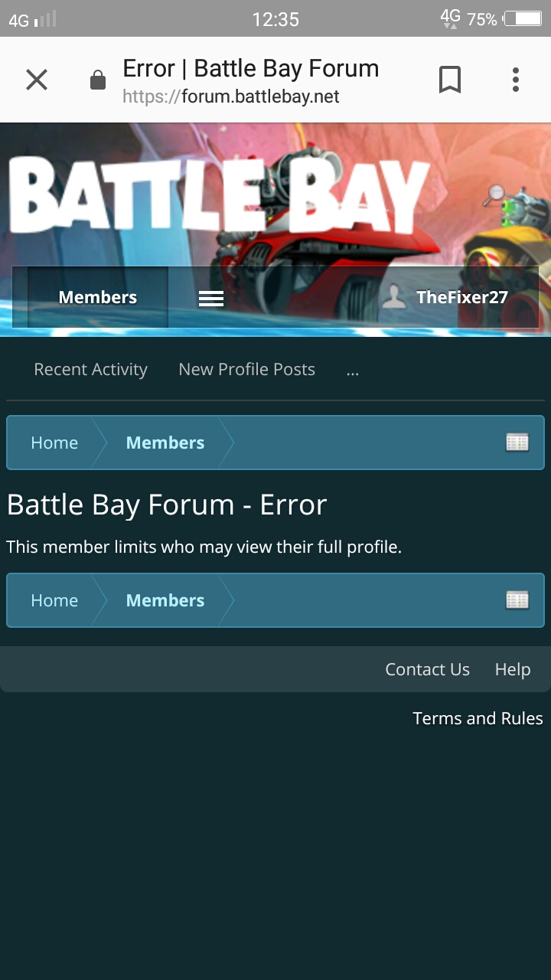Open forum search via magnifying glass icon
Image resolution: width=551 pixels, height=980 pixels.
494,196
